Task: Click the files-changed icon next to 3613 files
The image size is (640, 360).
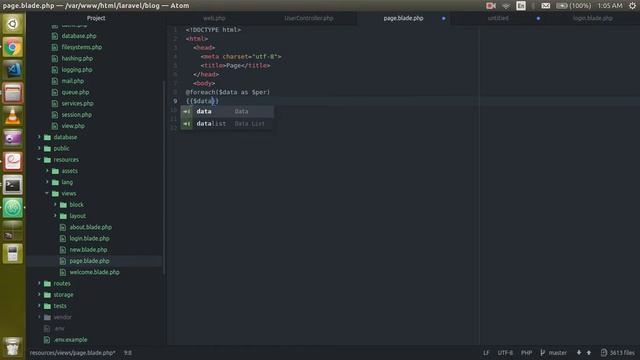Action: 604,353
